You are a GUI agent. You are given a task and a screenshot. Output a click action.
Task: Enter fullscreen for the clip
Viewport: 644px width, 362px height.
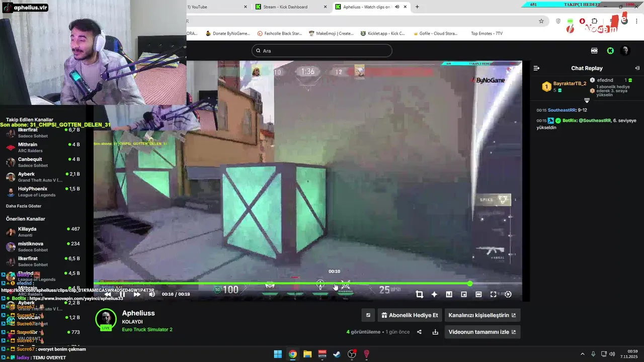pyautogui.click(x=493, y=295)
